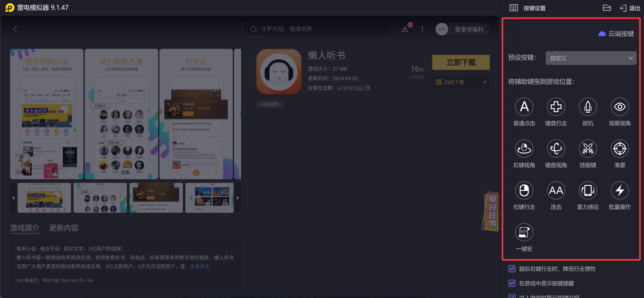The image size is (644, 298).
Task: Select the 键盘视角 keyboard view icon
Action: coord(556,149)
